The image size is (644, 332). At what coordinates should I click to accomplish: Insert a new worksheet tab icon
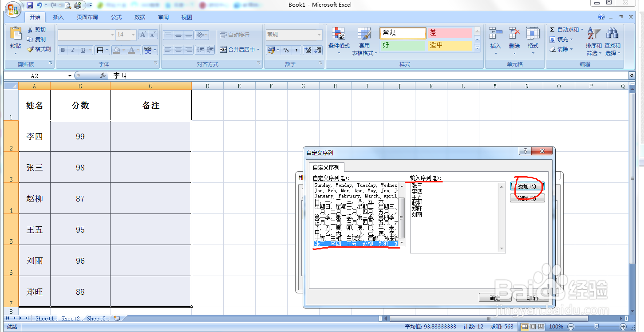117,318
